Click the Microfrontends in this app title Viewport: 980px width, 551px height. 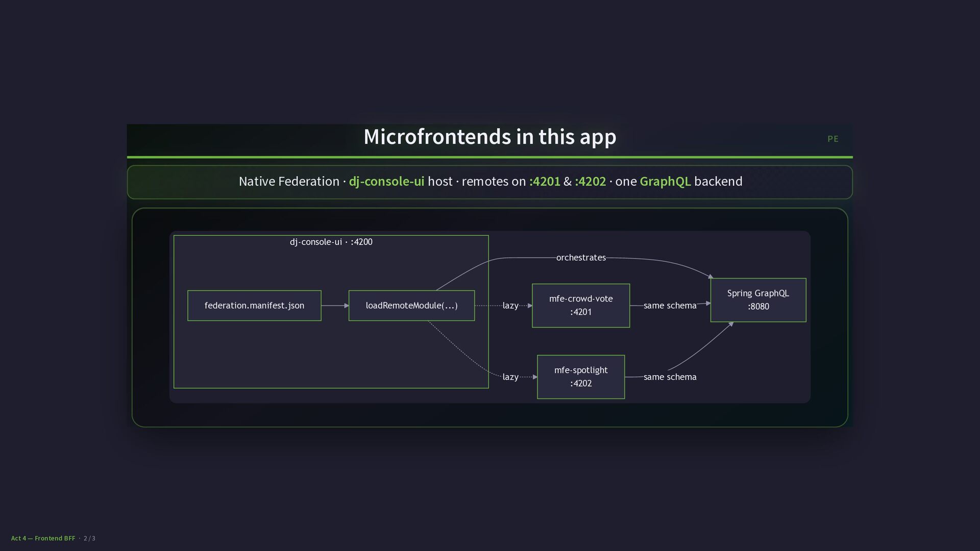(x=489, y=137)
